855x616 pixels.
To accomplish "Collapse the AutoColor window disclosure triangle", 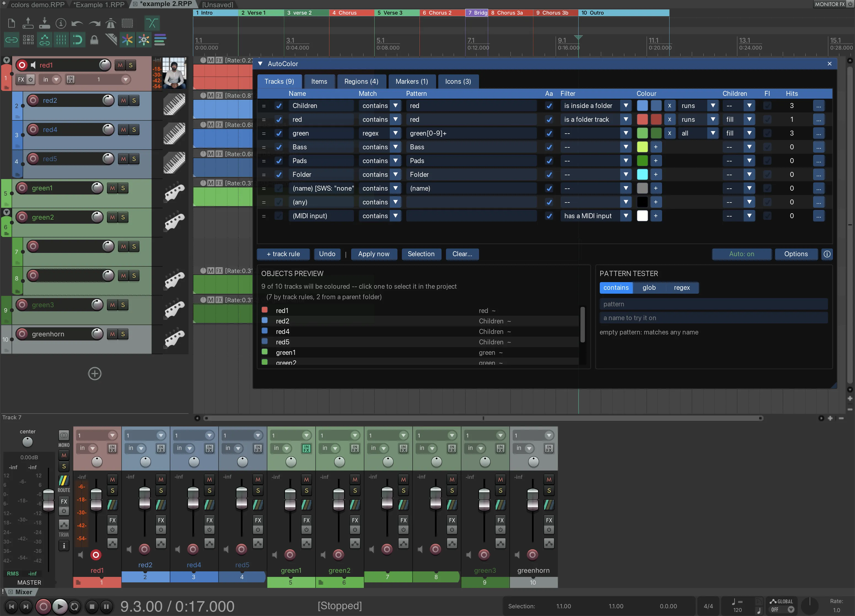I will pos(260,64).
